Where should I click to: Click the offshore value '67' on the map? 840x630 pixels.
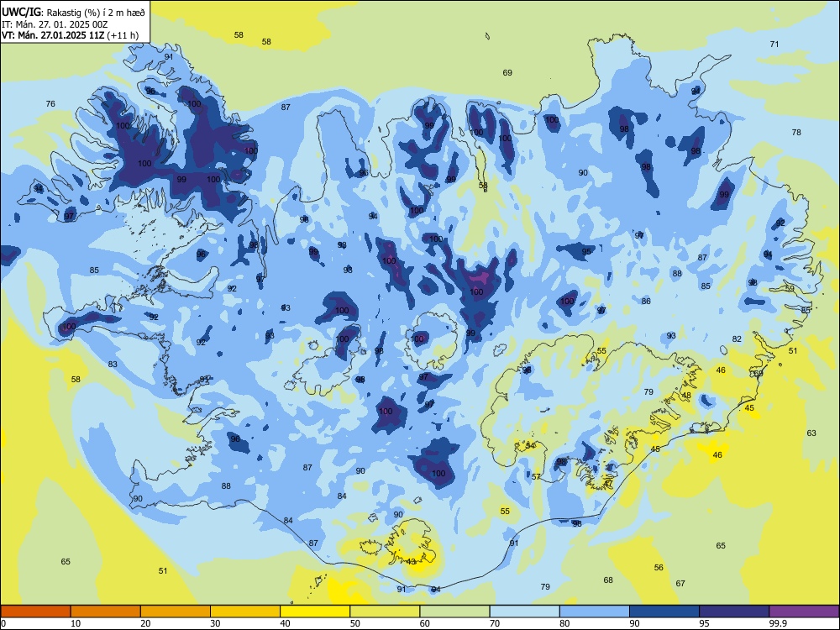[680, 583]
